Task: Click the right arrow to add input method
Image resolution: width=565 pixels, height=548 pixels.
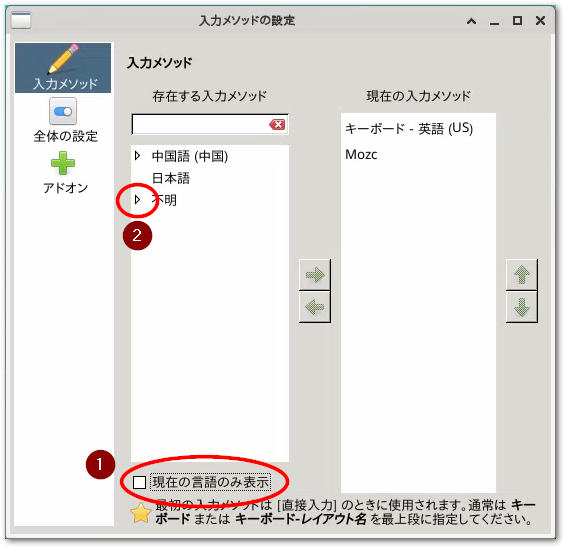Action: click(315, 275)
